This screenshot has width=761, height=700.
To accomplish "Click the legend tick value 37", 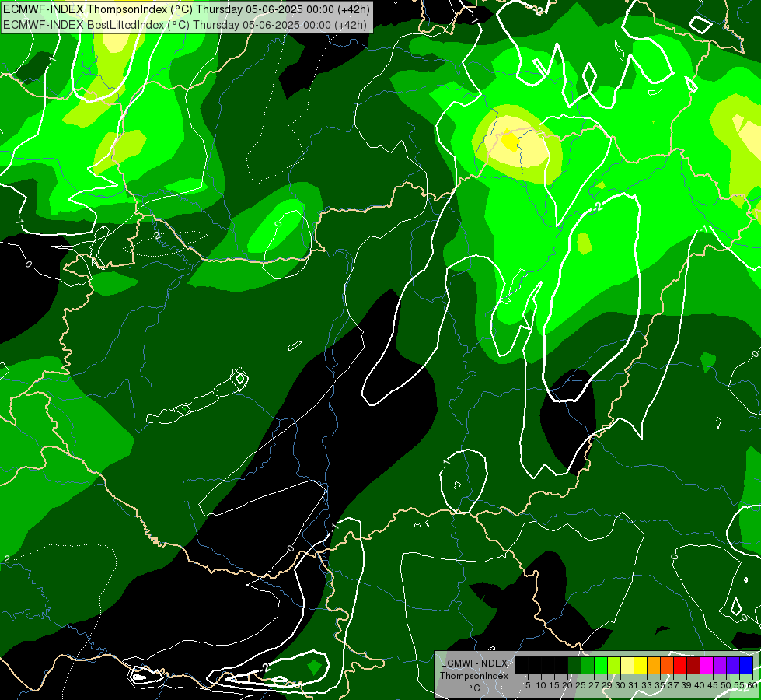I will pos(674,685).
